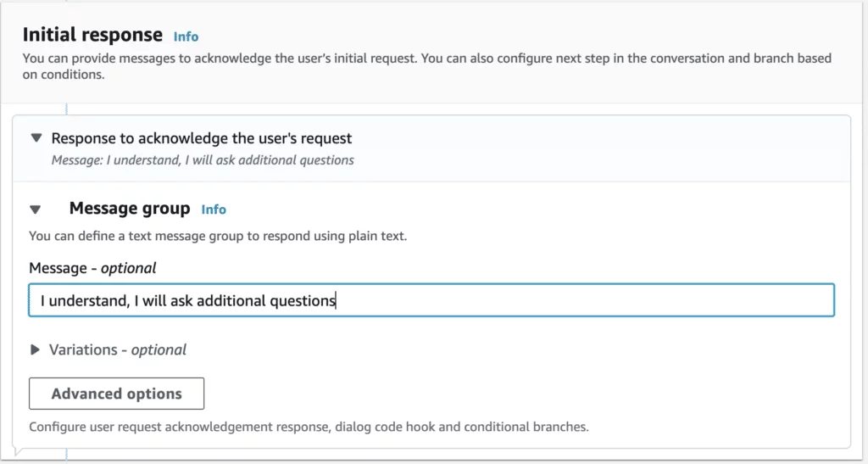Collapse the Message group triangle

[36, 210]
